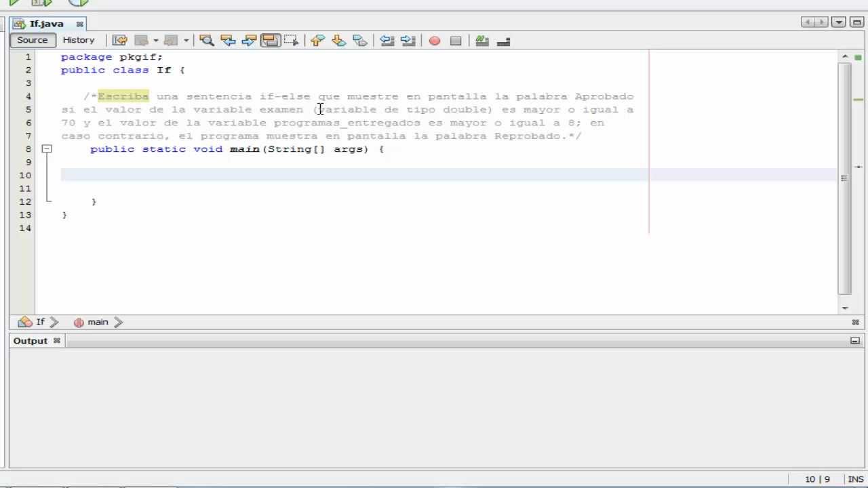Minimize the Output panel

[855, 341]
